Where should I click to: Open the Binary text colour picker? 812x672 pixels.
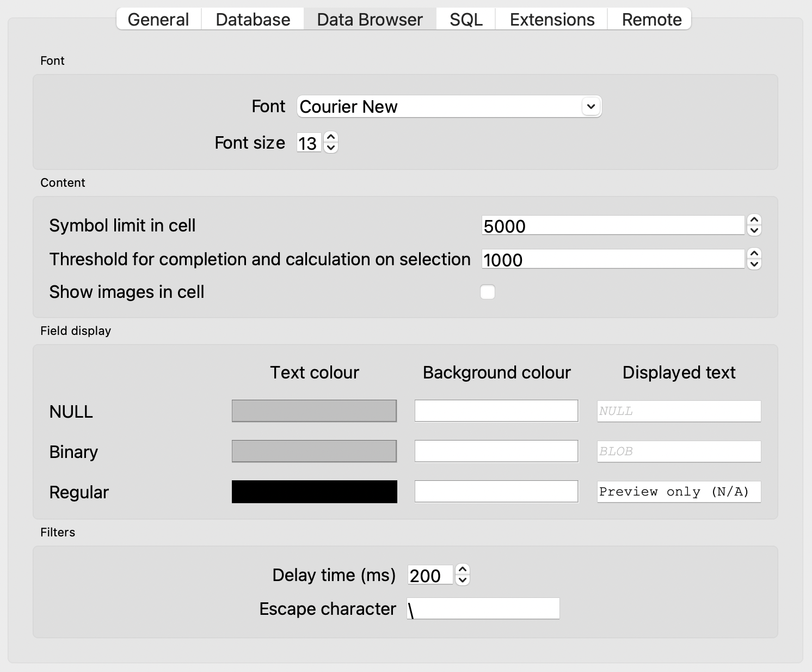(x=314, y=451)
